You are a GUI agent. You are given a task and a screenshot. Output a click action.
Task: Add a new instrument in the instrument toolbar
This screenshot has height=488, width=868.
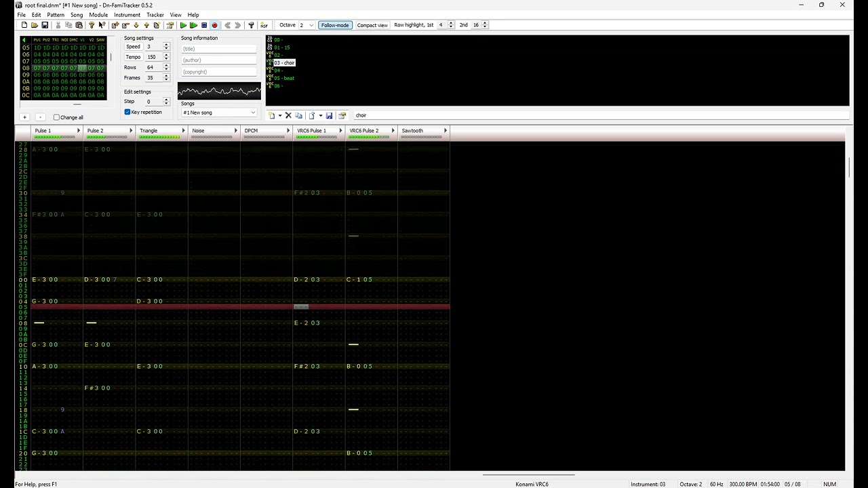(x=271, y=115)
